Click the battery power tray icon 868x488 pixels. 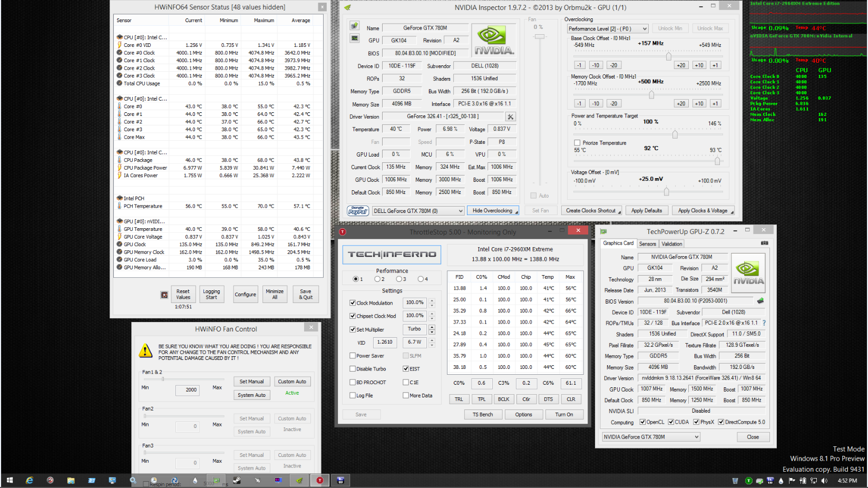tap(803, 481)
